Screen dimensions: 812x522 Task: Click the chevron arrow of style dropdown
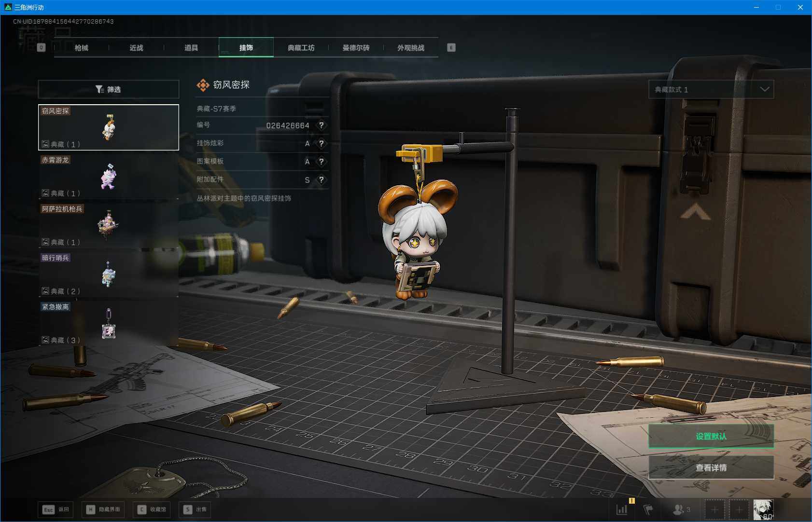[x=764, y=89]
